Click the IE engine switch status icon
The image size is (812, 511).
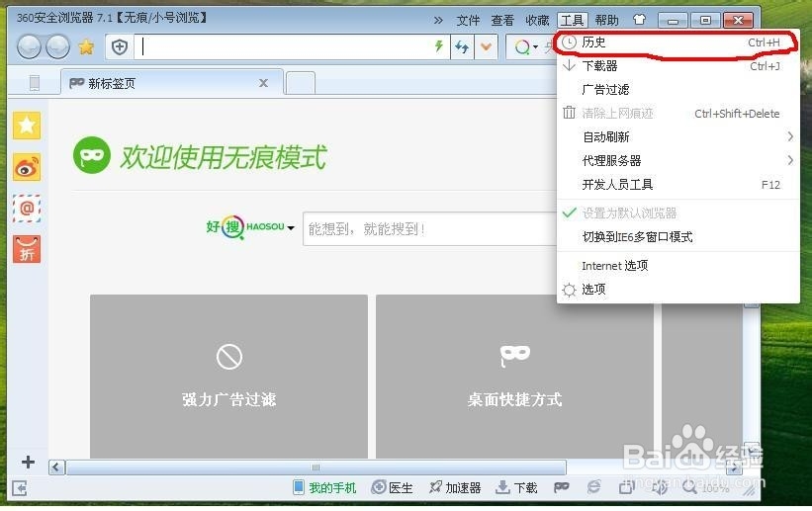click(x=593, y=487)
